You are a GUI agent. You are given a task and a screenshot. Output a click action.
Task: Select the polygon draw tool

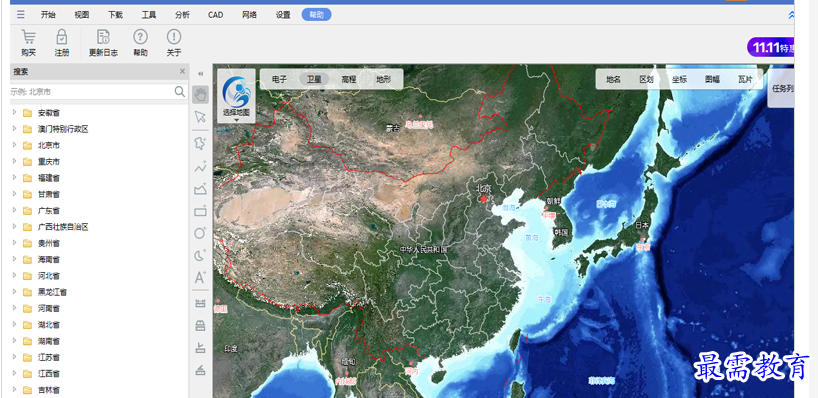click(200, 189)
